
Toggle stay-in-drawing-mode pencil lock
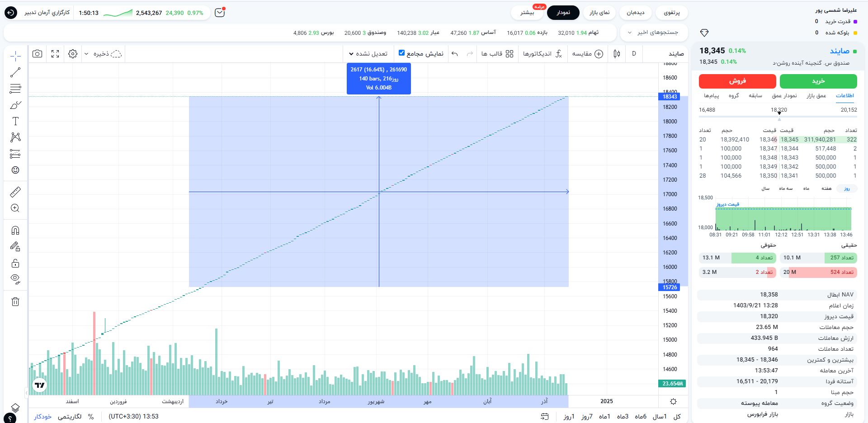15,247
